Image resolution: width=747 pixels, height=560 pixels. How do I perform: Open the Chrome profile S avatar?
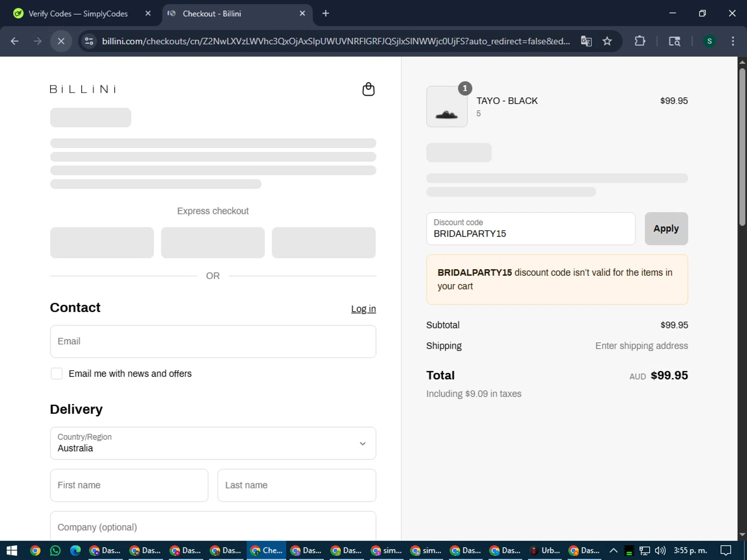tap(709, 41)
